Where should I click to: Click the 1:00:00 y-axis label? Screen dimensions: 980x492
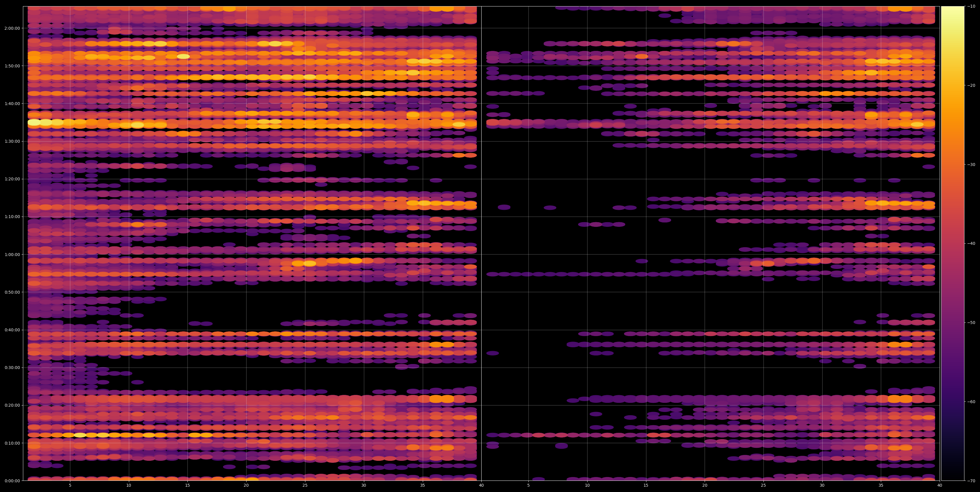coord(12,254)
